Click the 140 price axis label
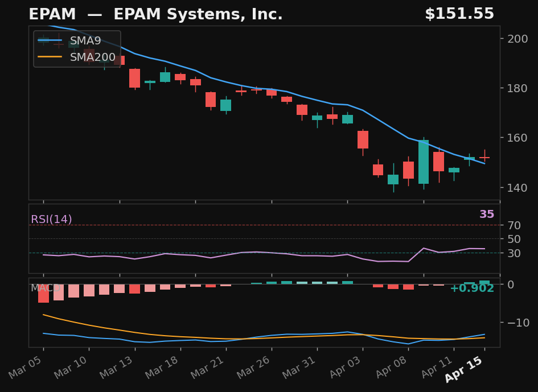 click(518, 188)
